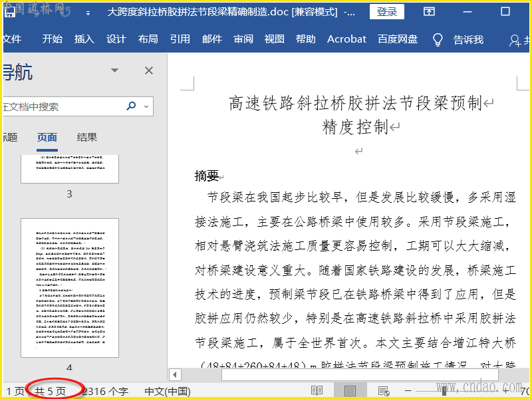Maximize the Word window
The image size is (532, 399).
[505, 11]
